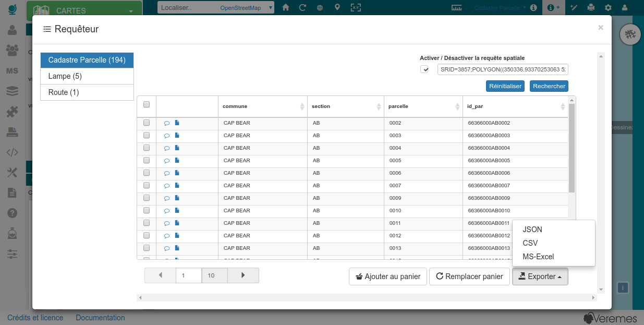Click the sliders icon in left sidebar
This screenshot has height=325, width=644.
[x=12, y=254]
